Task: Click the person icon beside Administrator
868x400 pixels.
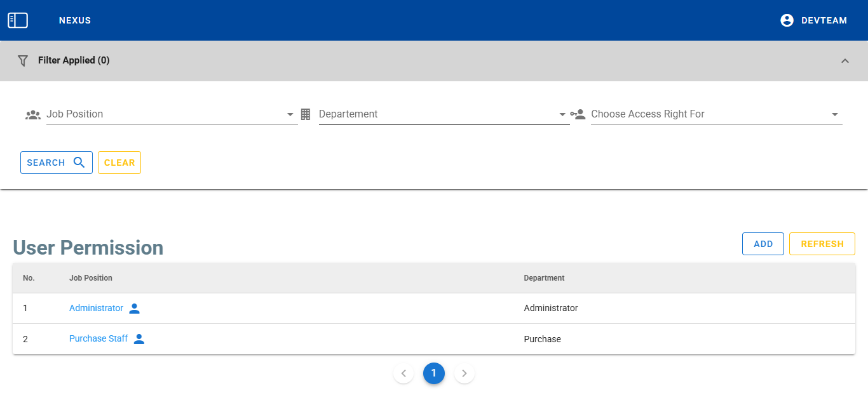Action: pyautogui.click(x=134, y=309)
